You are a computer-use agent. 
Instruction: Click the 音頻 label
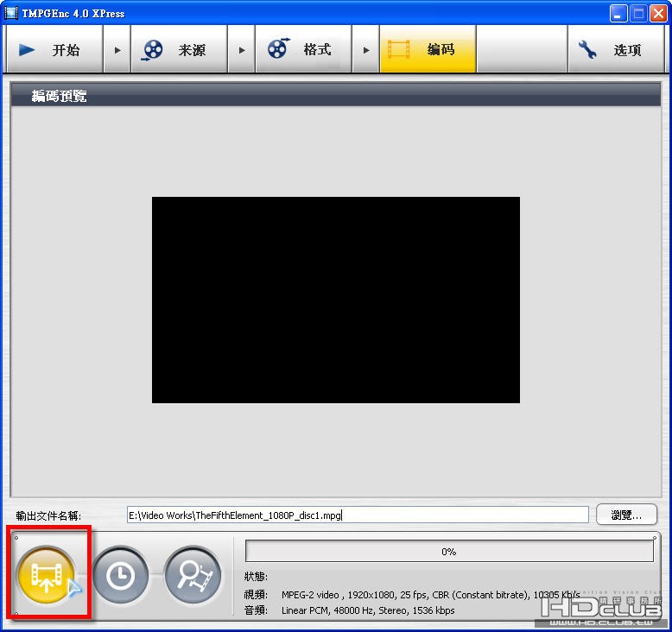(256, 610)
